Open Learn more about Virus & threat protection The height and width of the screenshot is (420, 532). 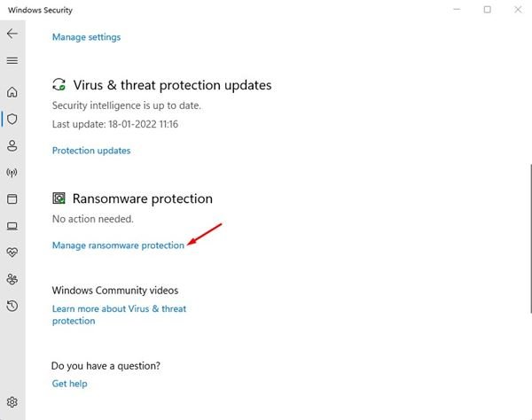point(119,315)
